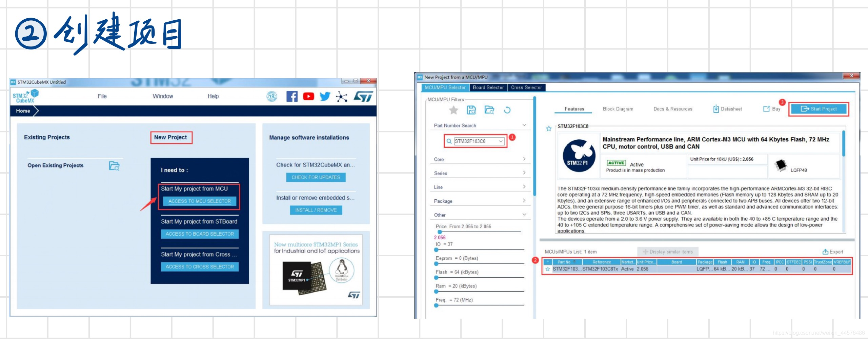Click the ST community network icon
This screenshot has height=339, width=868.
pos(341,97)
